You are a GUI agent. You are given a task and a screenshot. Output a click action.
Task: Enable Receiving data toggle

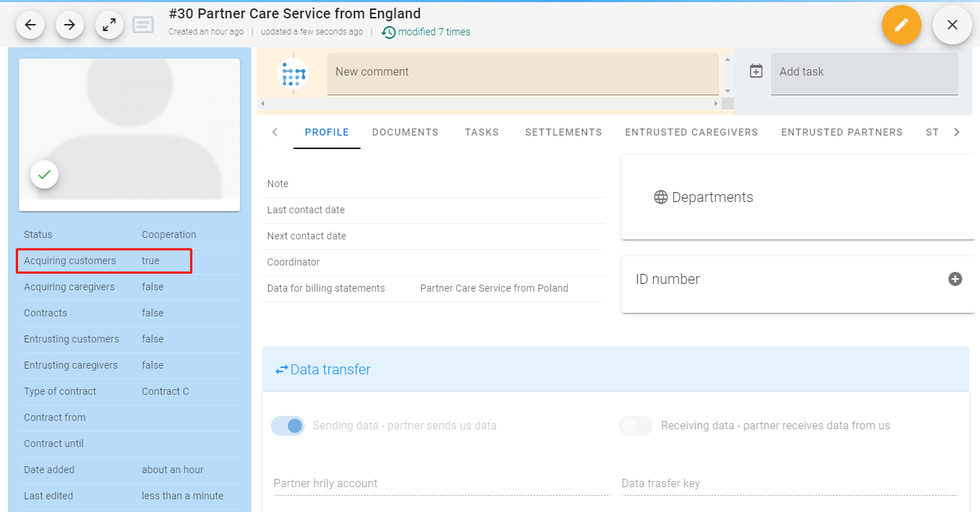[x=635, y=426]
